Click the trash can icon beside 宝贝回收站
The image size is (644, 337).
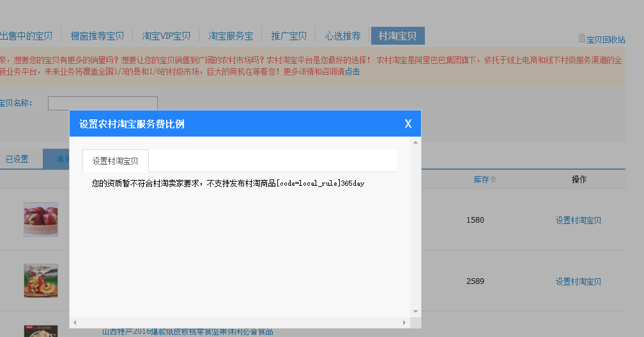pos(581,38)
